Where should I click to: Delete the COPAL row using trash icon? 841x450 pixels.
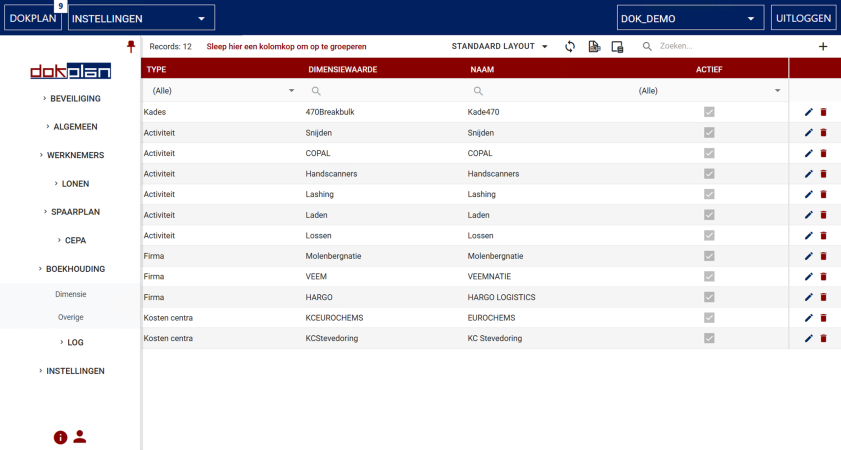(x=823, y=153)
